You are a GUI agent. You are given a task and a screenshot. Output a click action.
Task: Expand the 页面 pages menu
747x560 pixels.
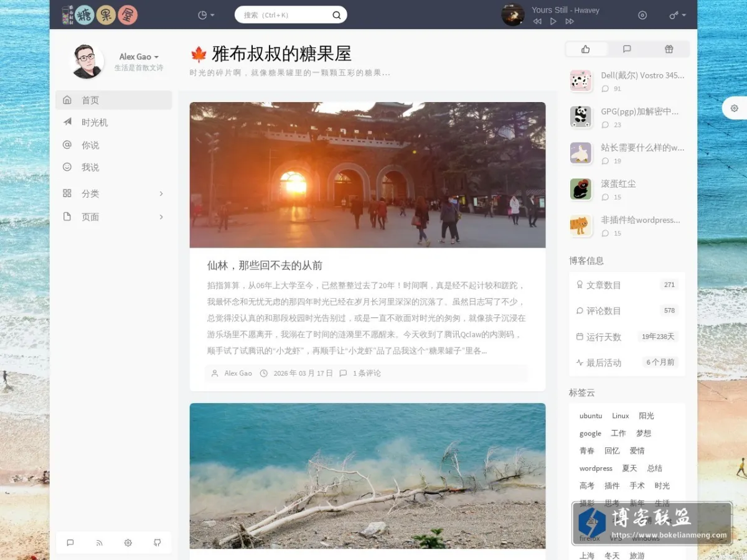[114, 217]
